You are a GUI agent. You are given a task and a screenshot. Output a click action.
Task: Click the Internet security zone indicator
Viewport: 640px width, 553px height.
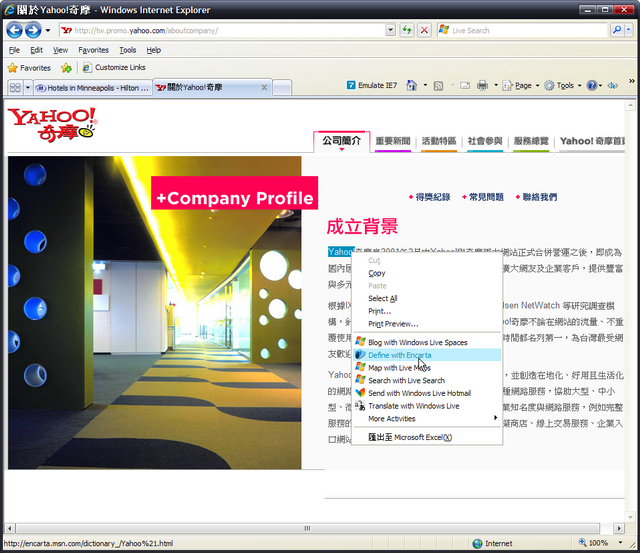(x=492, y=543)
